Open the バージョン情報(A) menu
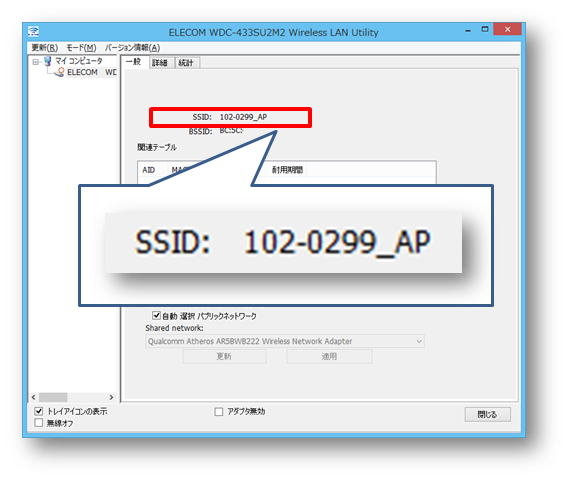This screenshot has width=568, height=480. 133,48
